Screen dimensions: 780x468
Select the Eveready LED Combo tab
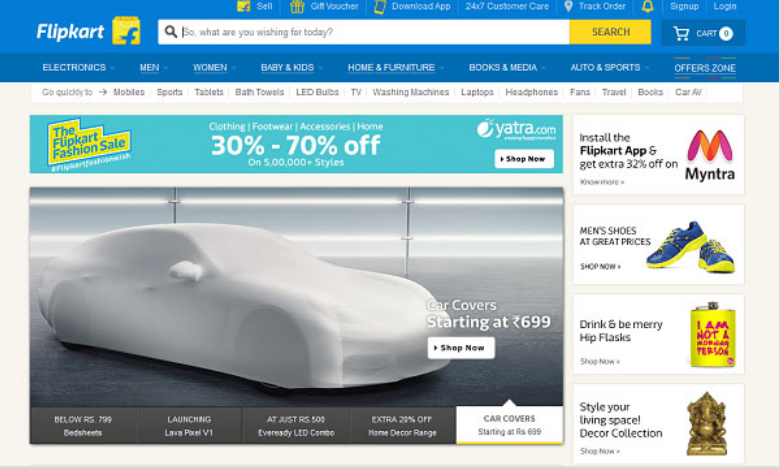coord(296,426)
